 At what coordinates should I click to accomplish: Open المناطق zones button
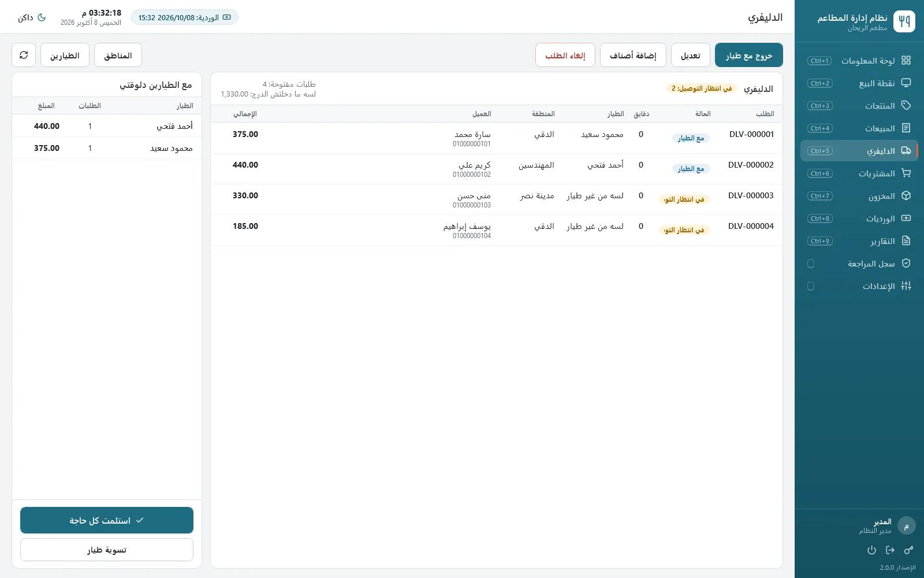pyautogui.click(x=118, y=55)
